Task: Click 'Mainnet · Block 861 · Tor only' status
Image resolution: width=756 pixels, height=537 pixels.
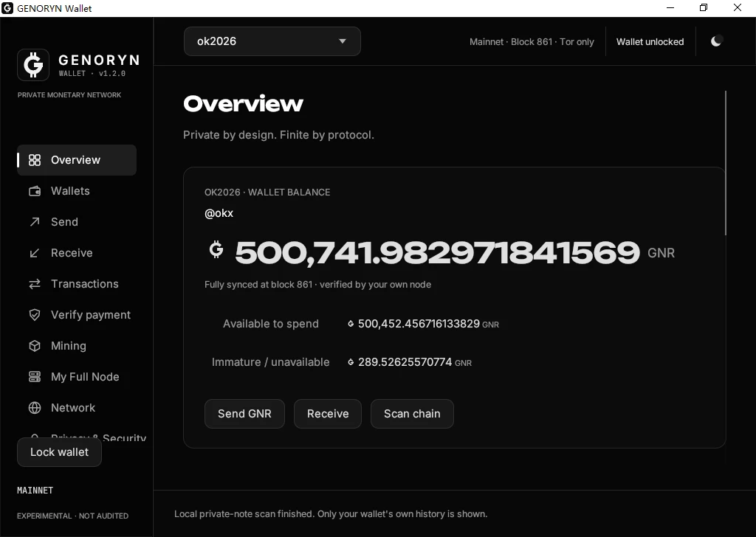Action: [x=532, y=42]
